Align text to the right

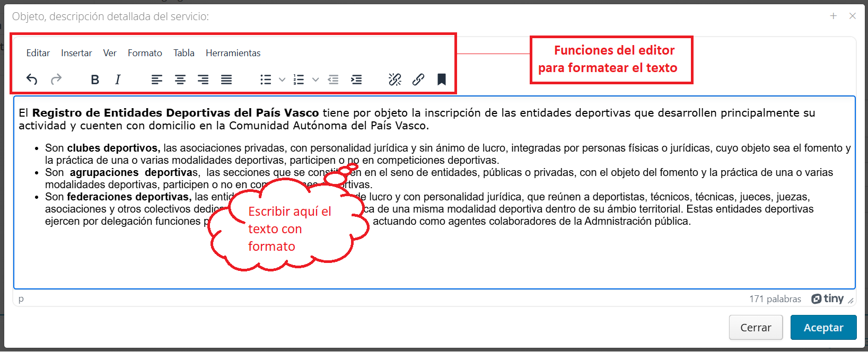tap(203, 80)
